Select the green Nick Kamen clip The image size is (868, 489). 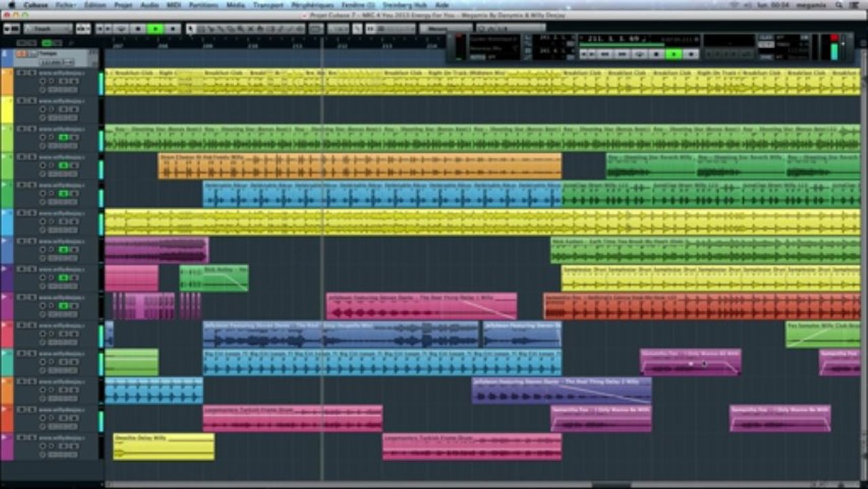[706, 250]
